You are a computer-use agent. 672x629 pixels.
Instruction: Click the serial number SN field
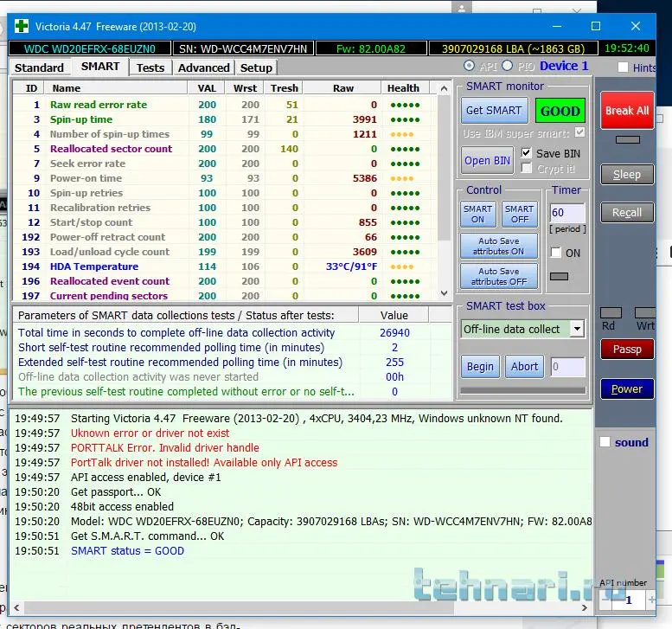point(243,48)
